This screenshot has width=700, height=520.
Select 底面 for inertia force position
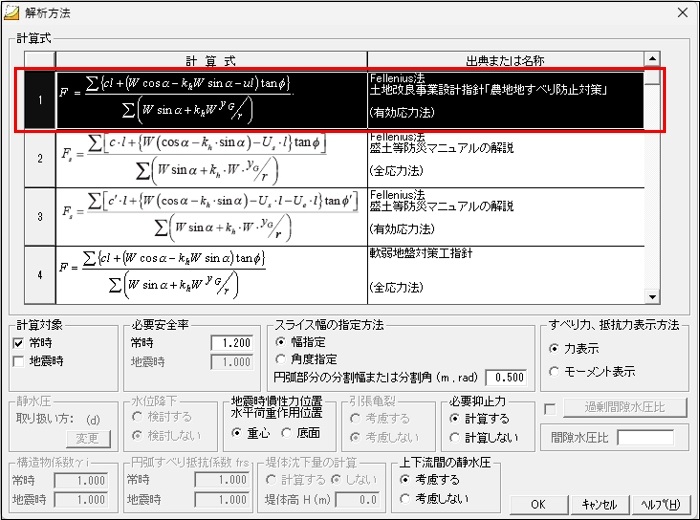(286, 433)
